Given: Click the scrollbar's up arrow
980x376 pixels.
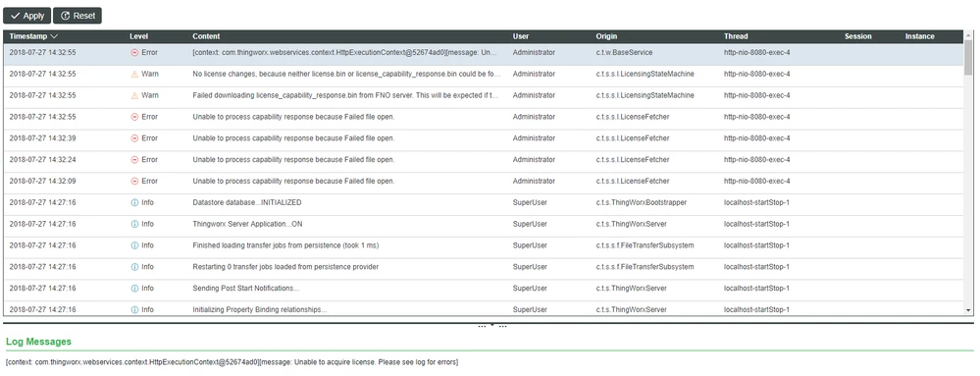Looking at the screenshot, I should 968,35.
